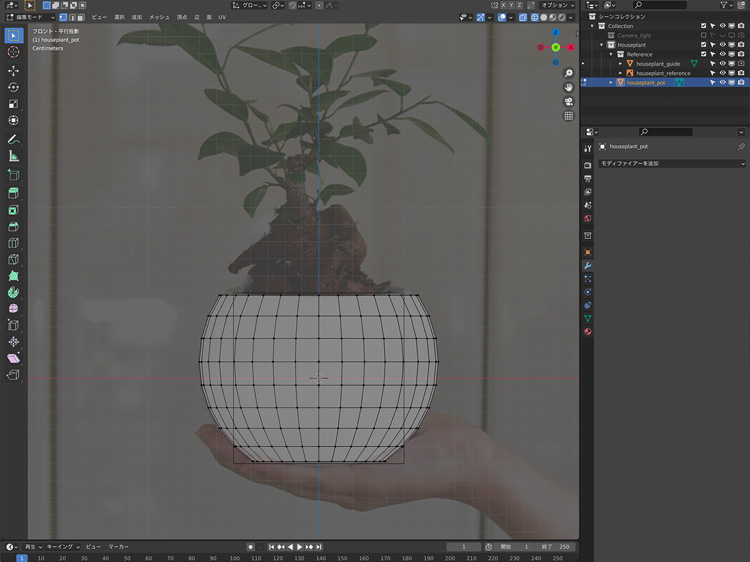Click the zoom magnifier viewport gizmo

point(569,73)
